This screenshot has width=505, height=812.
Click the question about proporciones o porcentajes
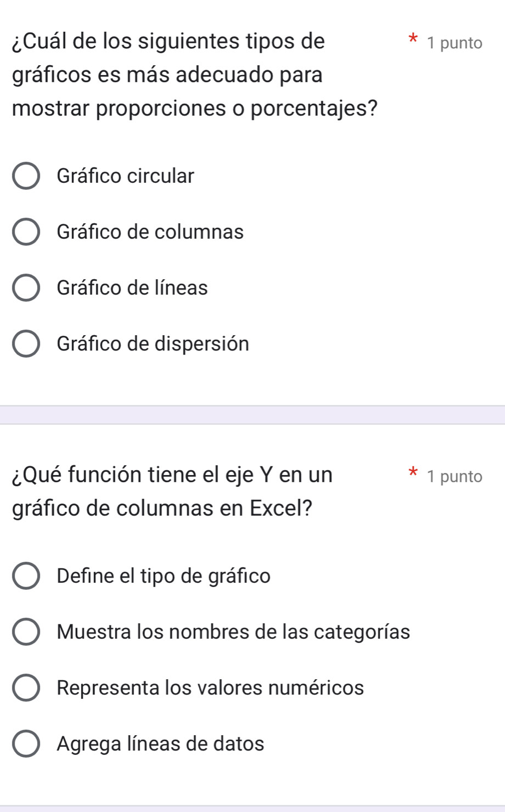[x=195, y=75]
